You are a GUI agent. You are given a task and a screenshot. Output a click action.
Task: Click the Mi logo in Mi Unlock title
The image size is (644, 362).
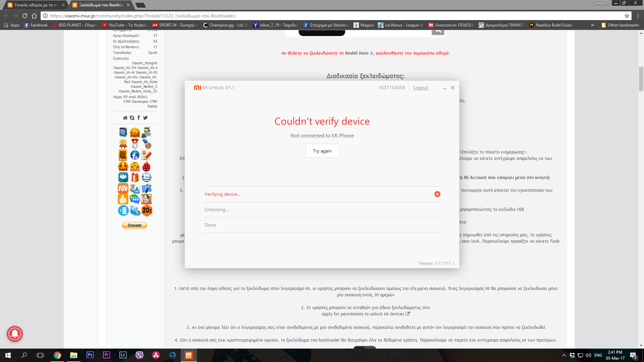point(197,87)
